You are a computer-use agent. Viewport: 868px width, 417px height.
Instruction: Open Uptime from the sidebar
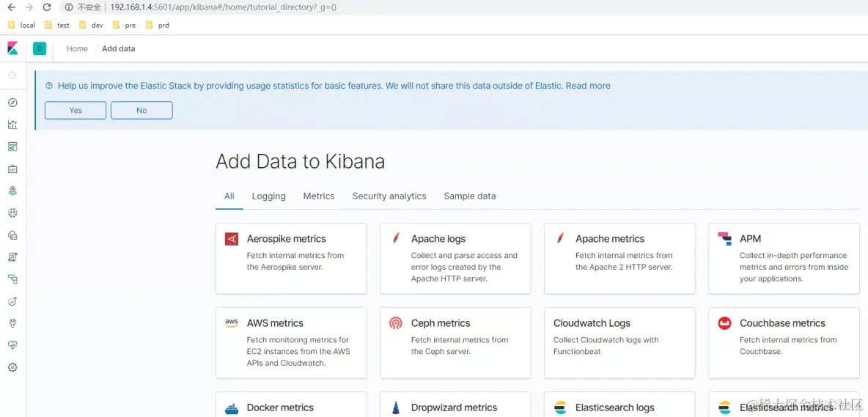click(x=12, y=301)
